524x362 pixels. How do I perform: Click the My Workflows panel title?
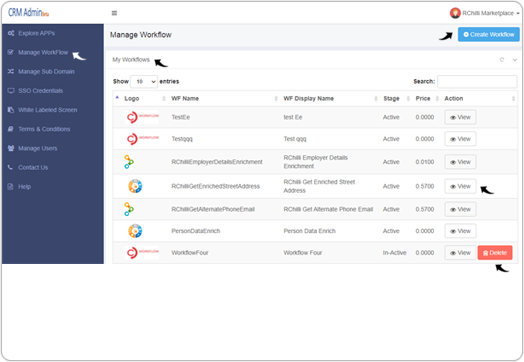click(131, 60)
